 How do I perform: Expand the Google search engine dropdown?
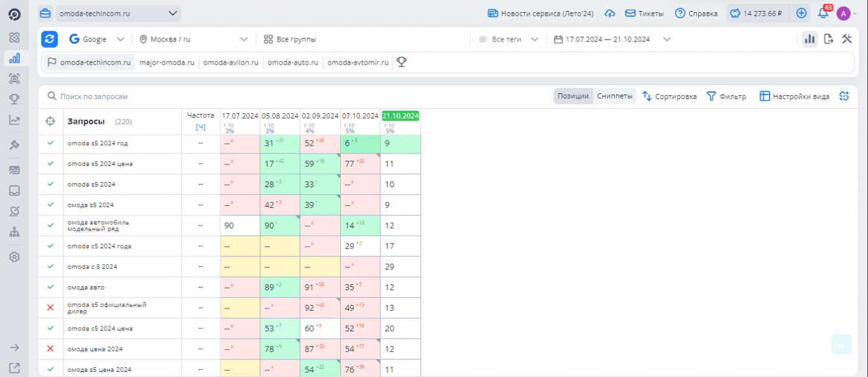tap(97, 40)
